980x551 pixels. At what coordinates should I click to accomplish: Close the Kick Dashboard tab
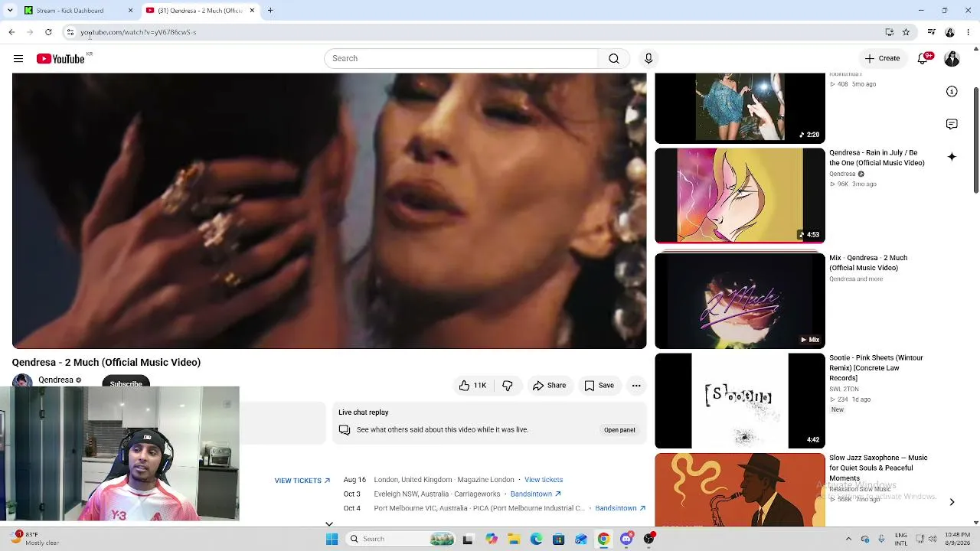tap(130, 11)
